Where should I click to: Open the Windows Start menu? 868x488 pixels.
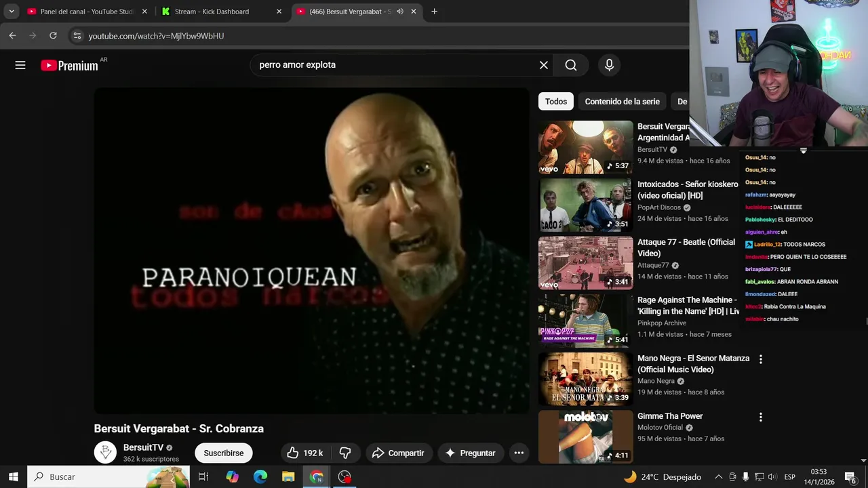click(x=13, y=476)
